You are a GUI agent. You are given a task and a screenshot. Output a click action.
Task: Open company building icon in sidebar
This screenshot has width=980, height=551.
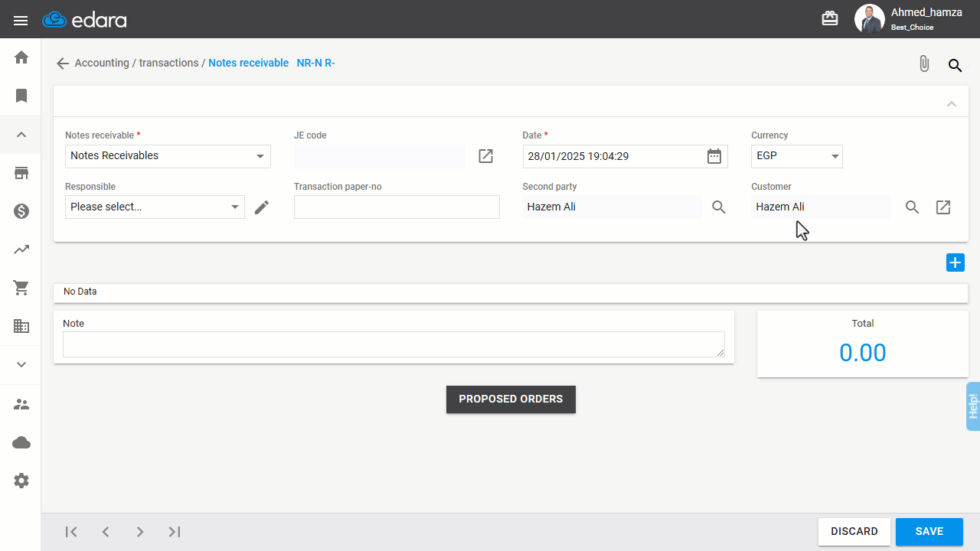coord(21,326)
